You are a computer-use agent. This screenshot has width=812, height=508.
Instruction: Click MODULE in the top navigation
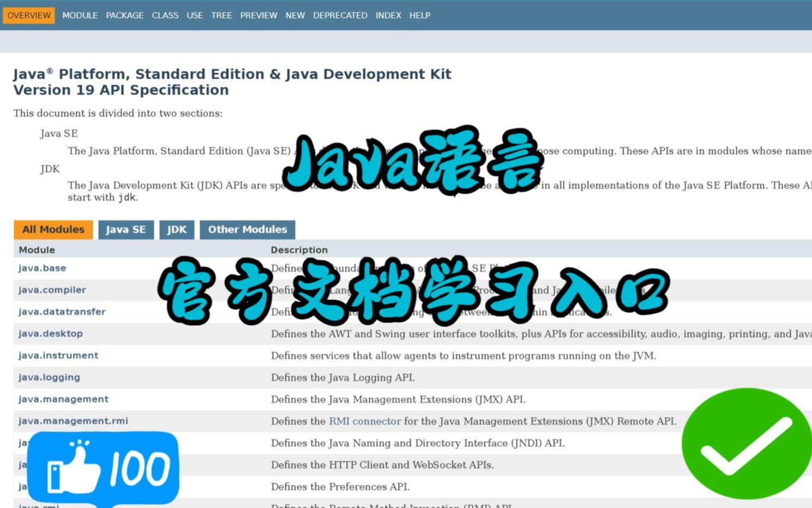(x=80, y=15)
